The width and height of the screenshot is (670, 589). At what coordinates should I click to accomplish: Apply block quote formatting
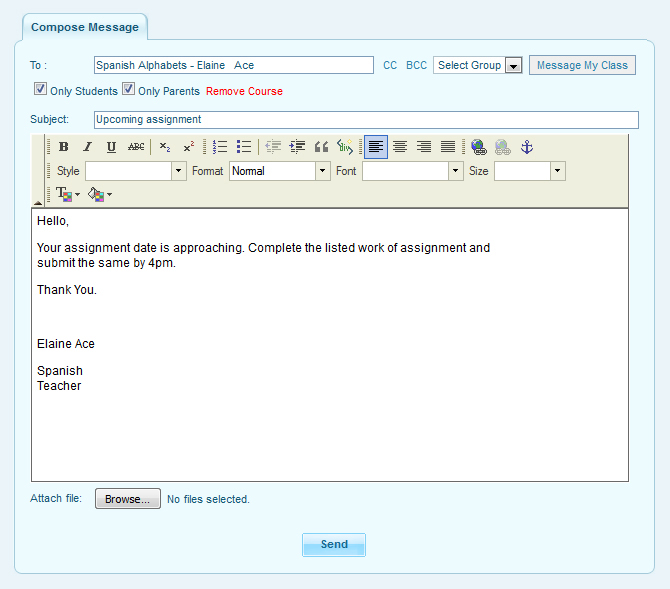click(x=321, y=147)
